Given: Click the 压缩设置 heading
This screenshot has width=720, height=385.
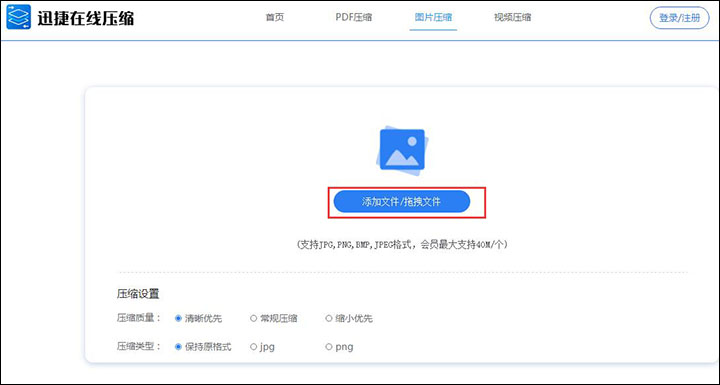Looking at the screenshot, I should (138, 294).
